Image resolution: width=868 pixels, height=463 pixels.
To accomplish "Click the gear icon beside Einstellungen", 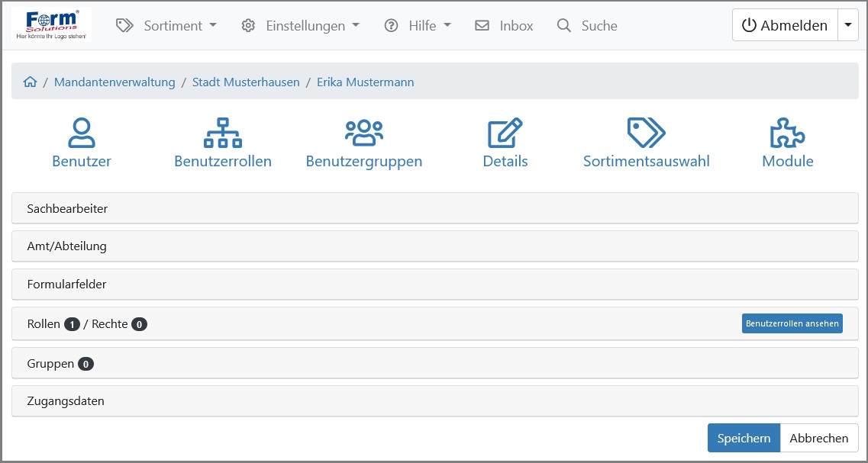I will point(249,25).
